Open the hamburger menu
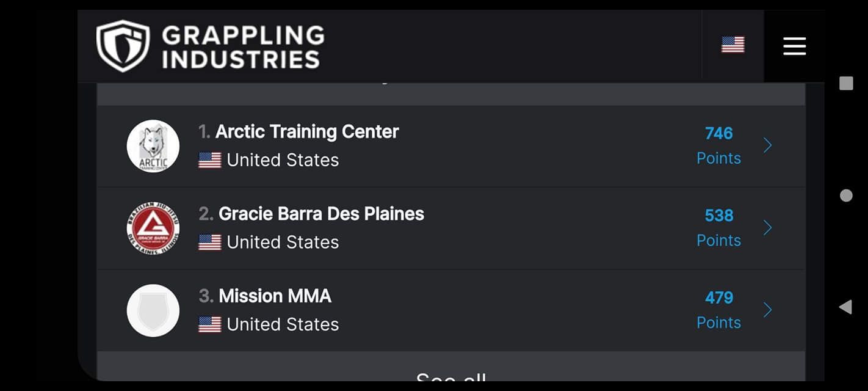Image resolution: width=868 pixels, height=391 pixels. (794, 46)
